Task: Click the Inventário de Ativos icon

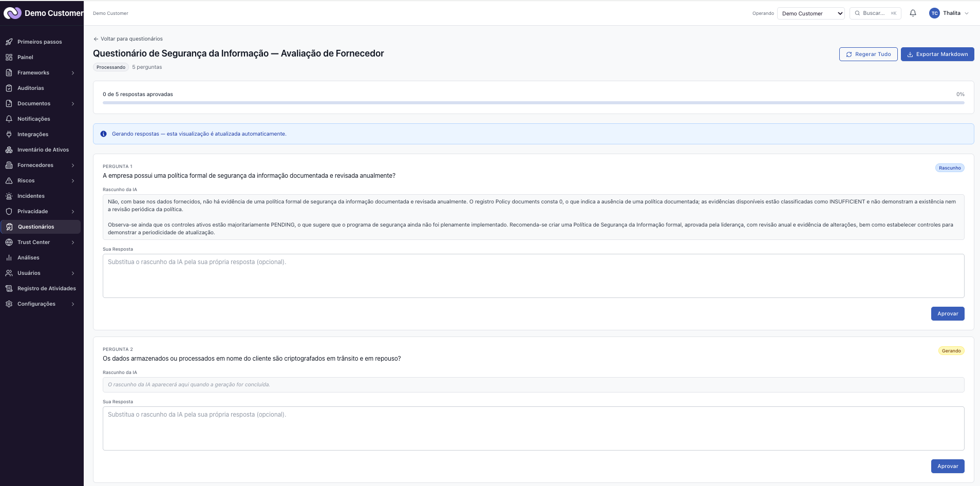Action: 9,149
